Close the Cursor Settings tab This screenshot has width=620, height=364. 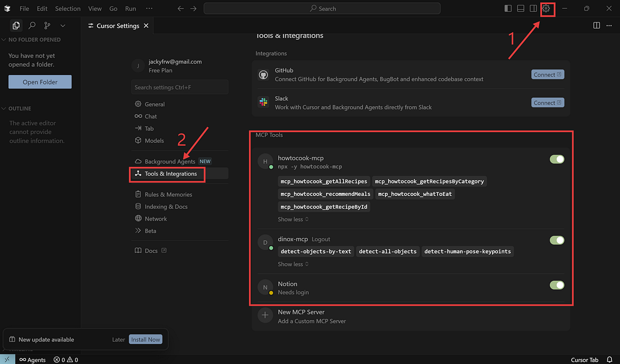point(146,26)
